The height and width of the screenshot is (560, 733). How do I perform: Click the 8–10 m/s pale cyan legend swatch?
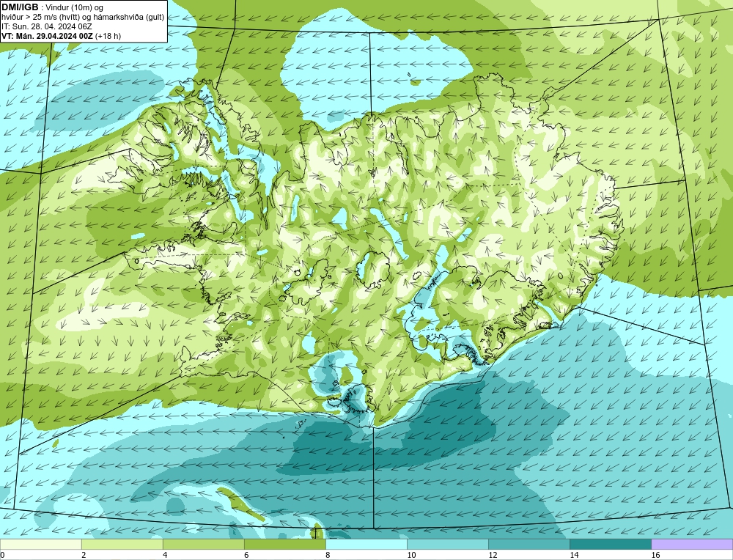click(x=366, y=544)
